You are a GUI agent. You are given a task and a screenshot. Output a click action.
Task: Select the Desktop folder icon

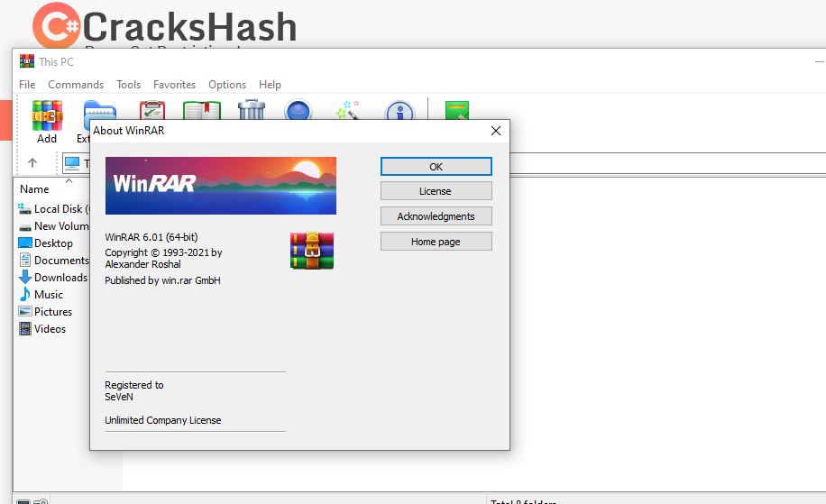24,243
